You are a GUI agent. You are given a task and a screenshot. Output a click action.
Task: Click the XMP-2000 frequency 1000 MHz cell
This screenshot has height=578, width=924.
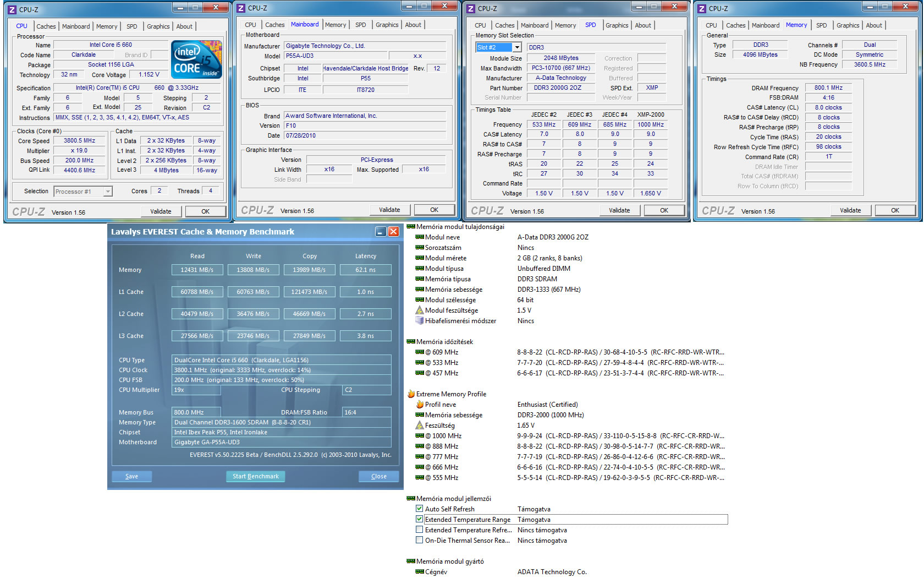(651, 124)
